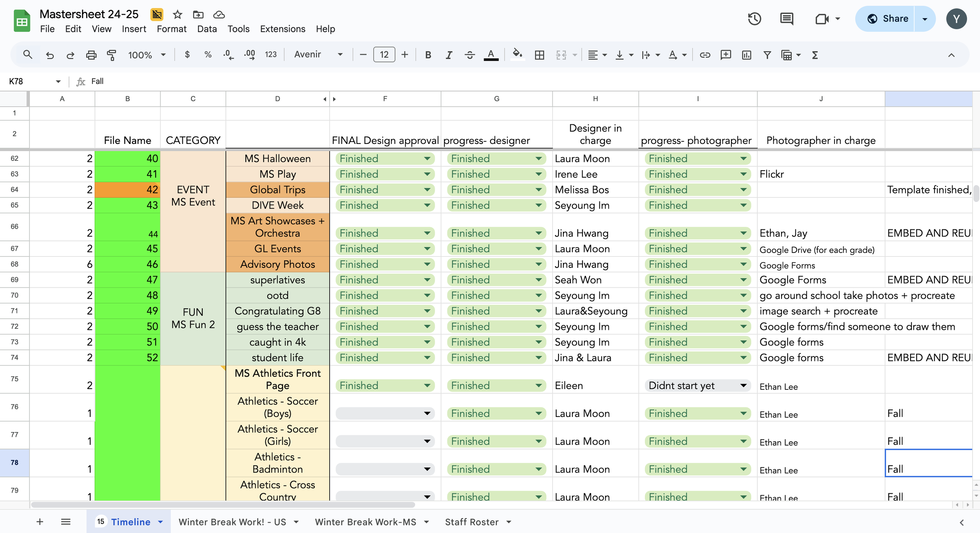980x533 pixels.
Task: Open the 100% zoom dropdown
Action: (x=147, y=55)
